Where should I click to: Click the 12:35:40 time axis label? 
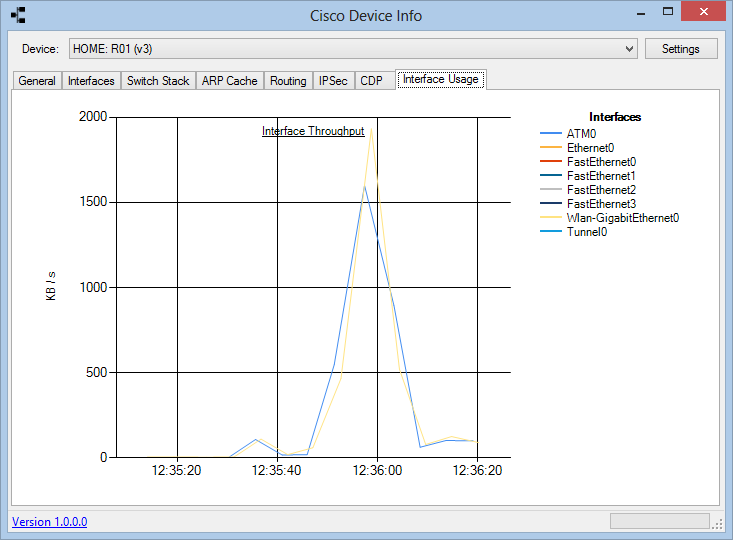(276, 470)
